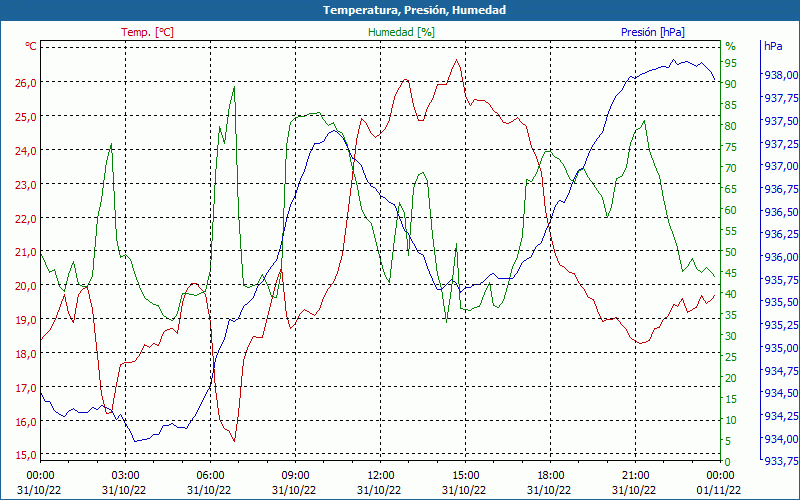The height and width of the screenshot is (500, 800).
Task: Click the 65 humidity axis value
Action: (731, 189)
